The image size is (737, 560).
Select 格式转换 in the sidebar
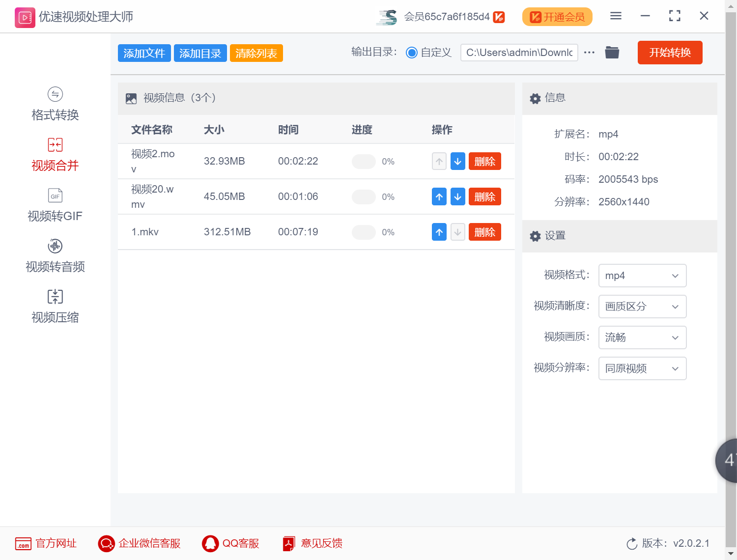(x=55, y=104)
